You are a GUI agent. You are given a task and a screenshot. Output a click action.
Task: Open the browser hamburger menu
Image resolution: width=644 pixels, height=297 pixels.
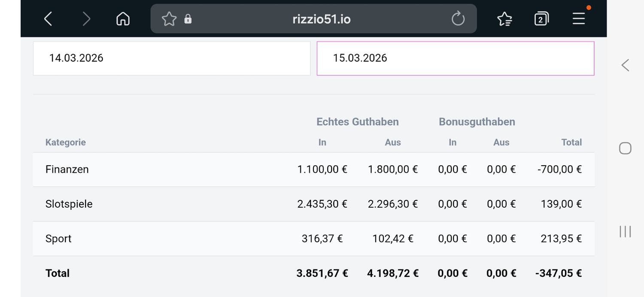[x=578, y=19]
